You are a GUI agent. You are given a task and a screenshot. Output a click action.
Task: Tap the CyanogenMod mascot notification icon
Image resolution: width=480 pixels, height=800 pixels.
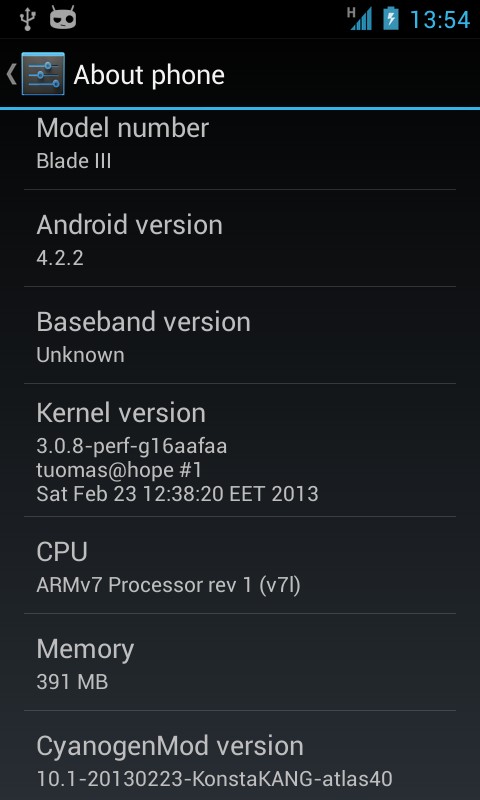(63, 18)
